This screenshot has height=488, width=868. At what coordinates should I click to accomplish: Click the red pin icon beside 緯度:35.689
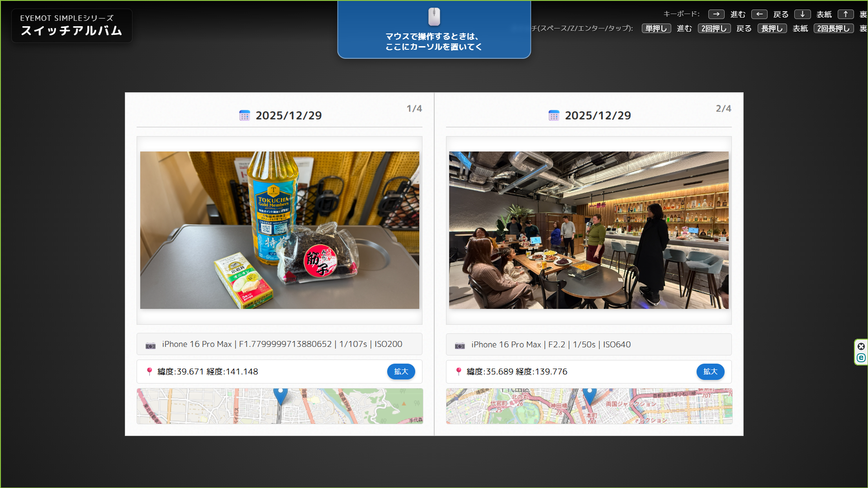pyautogui.click(x=459, y=372)
